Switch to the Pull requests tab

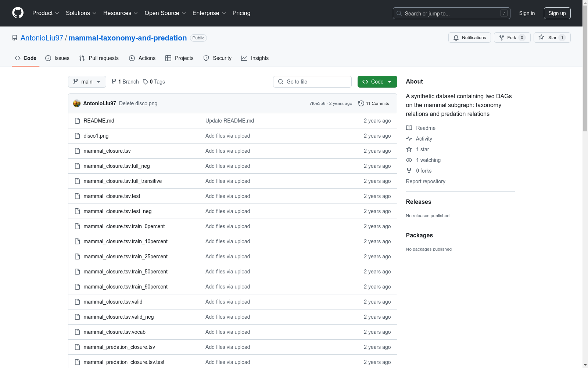(99, 58)
